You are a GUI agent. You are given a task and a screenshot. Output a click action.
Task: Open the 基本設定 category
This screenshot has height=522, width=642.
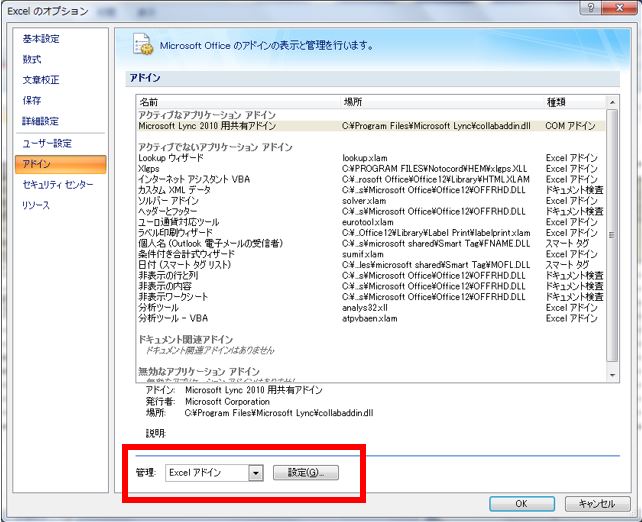(41, 39)
